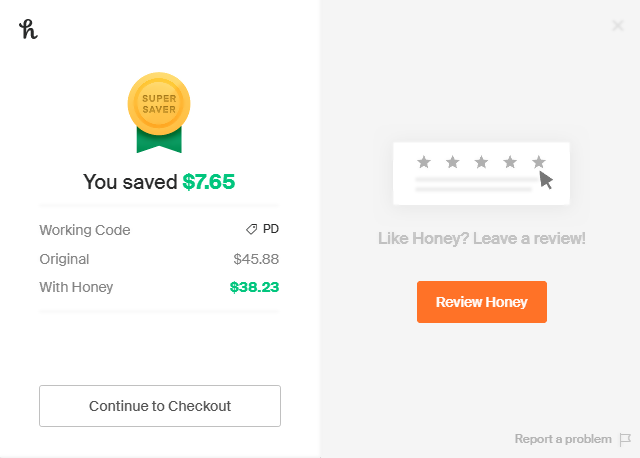Click the With Honey price $38.23
Screen dimensions: 640x458
tap(254, 287)
